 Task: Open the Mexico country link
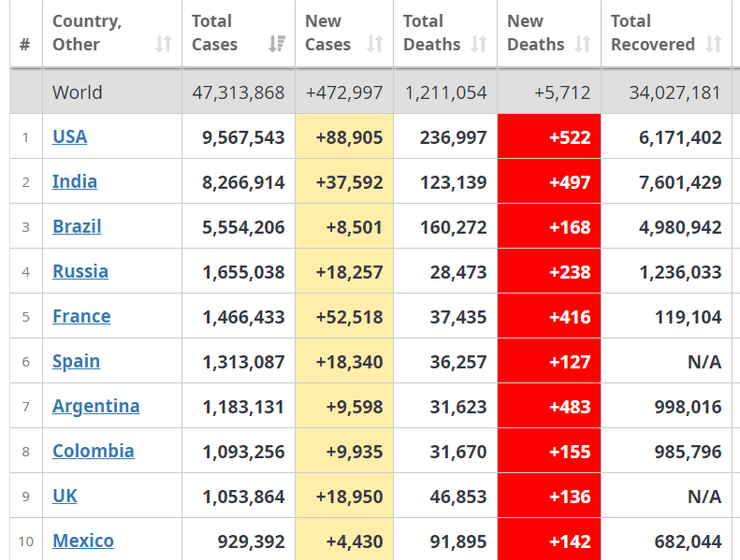click(83, 541)
